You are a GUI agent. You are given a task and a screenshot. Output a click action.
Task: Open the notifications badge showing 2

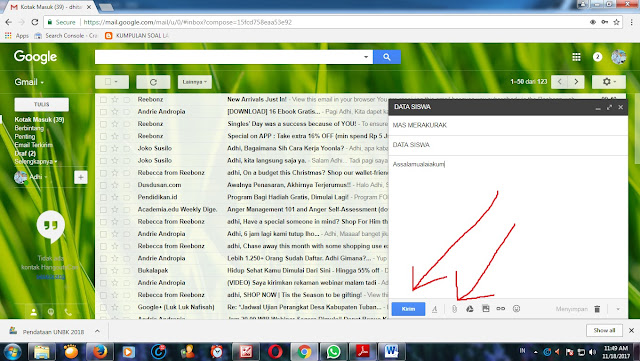pos(598,57)
